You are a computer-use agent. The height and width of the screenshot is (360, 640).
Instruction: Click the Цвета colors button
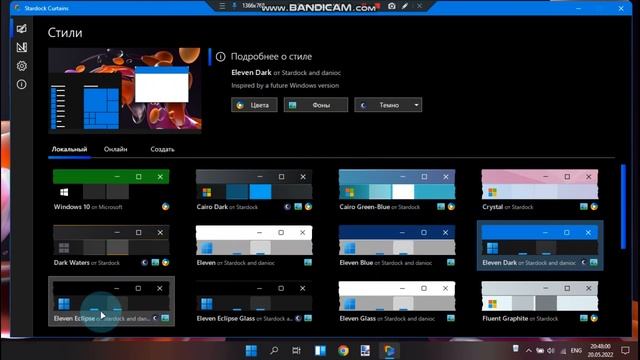(254, 105)
